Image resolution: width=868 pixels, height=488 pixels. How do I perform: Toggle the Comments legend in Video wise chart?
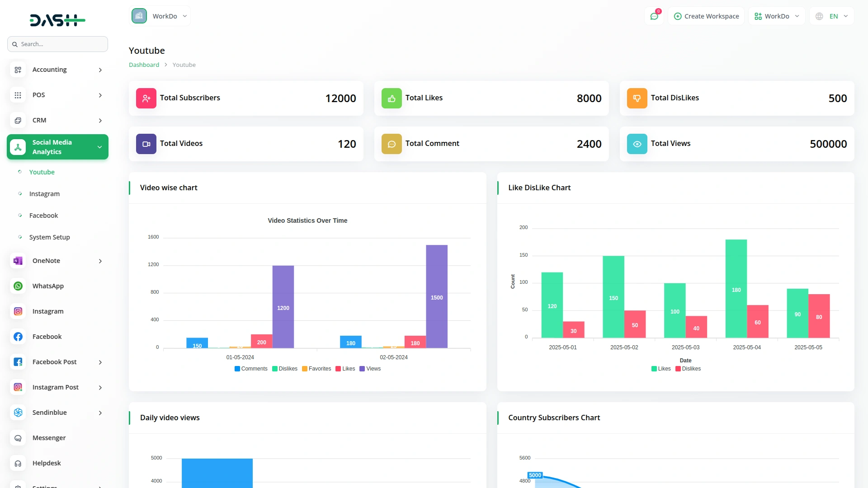point(251,369)
